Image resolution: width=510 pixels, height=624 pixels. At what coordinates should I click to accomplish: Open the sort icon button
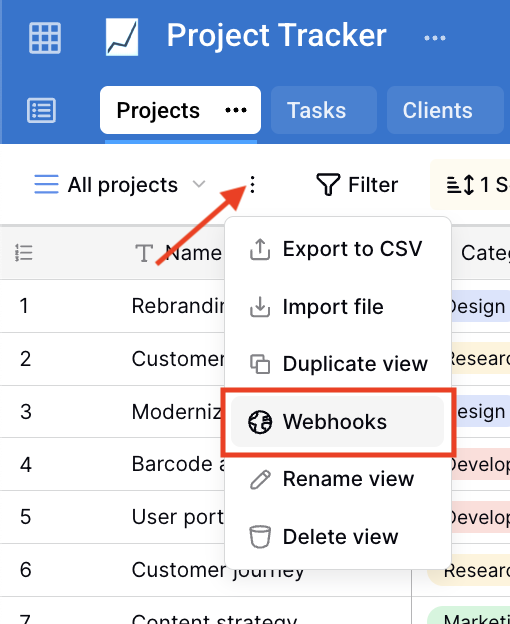point(460,185)
